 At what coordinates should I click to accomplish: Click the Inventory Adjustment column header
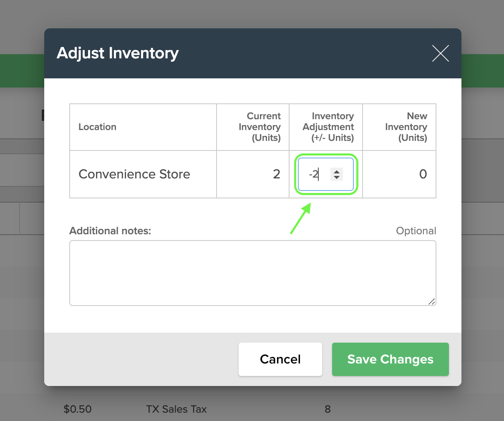pyautogui.click(x=328, y=127)
